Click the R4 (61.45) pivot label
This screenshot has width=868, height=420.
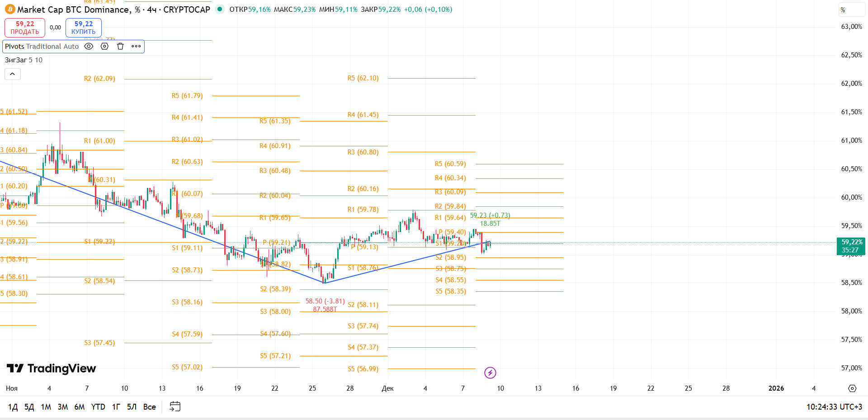[x=363, y=115]
